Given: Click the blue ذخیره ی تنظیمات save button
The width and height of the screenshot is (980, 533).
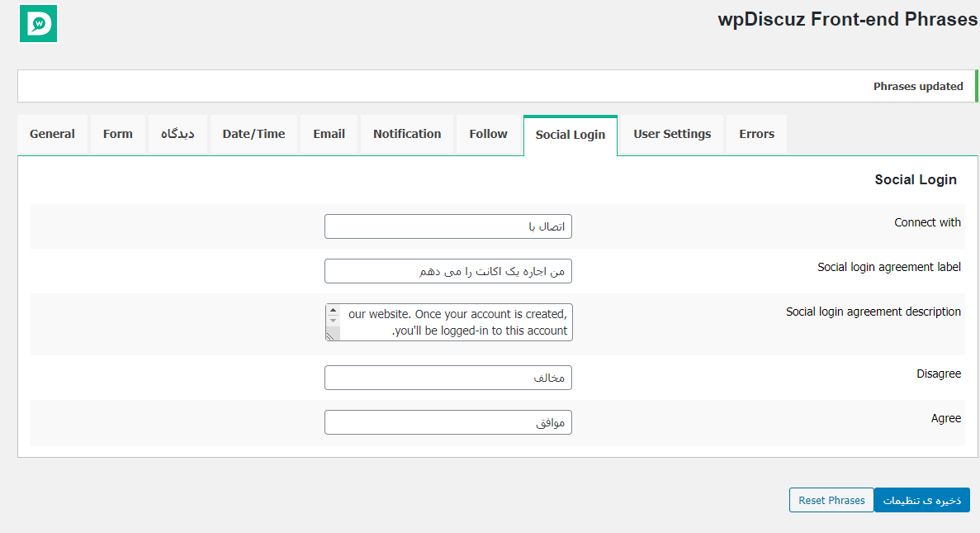Looking at the screenshot, I should [x=922, y=501].
